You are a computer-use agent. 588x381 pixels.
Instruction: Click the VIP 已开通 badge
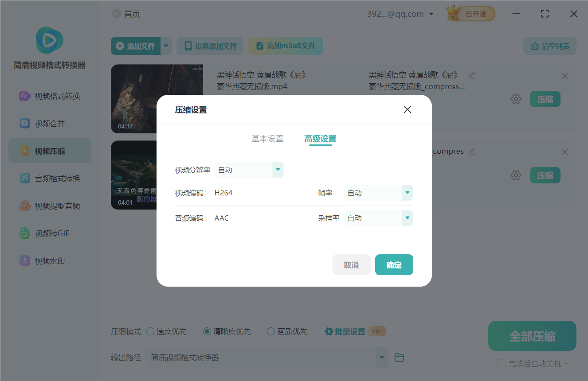470,13
